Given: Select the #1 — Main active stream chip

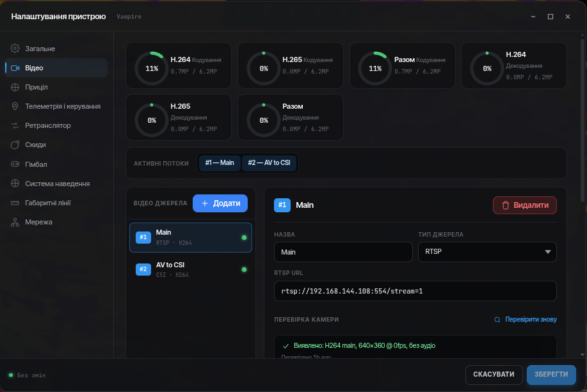Looking at the screenshot, I should 220,162.
